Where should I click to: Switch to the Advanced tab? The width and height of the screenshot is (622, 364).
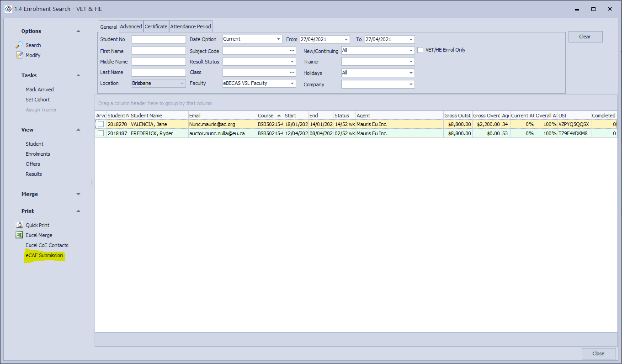pos(131,26)
